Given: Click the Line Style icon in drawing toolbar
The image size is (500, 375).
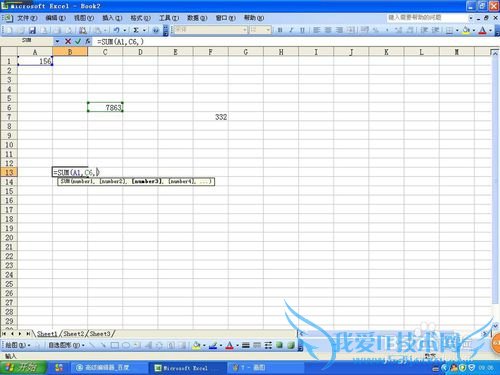Looking at the screenshot, I should coord(246,345).
